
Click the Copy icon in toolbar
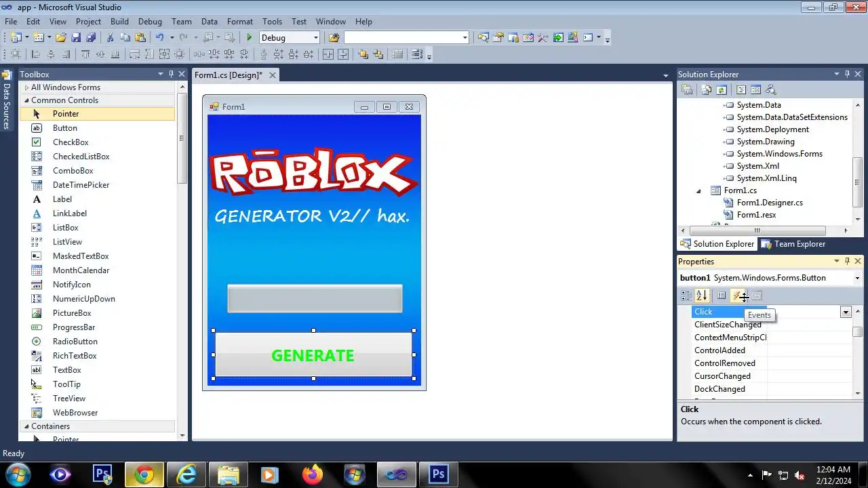click(125, 38)
